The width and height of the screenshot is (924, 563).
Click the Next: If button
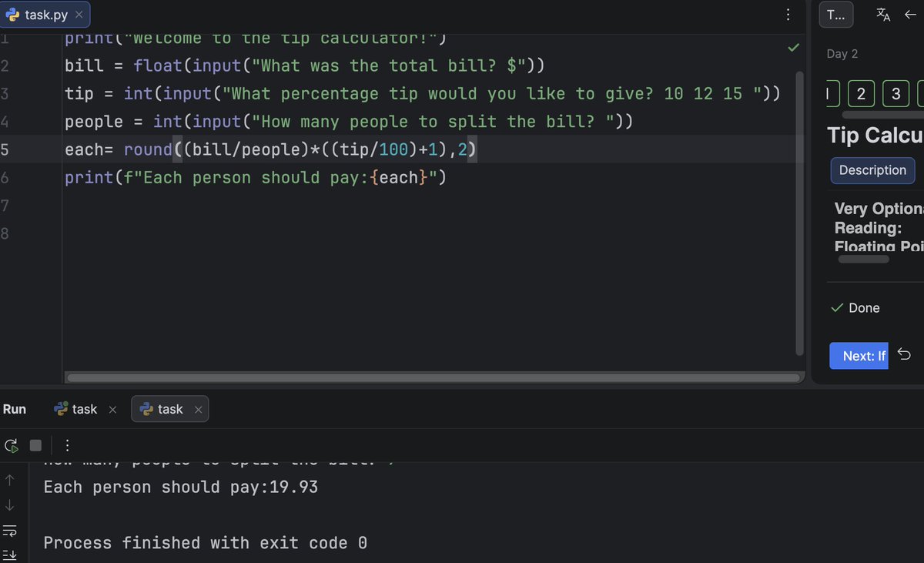click(859, 355)
